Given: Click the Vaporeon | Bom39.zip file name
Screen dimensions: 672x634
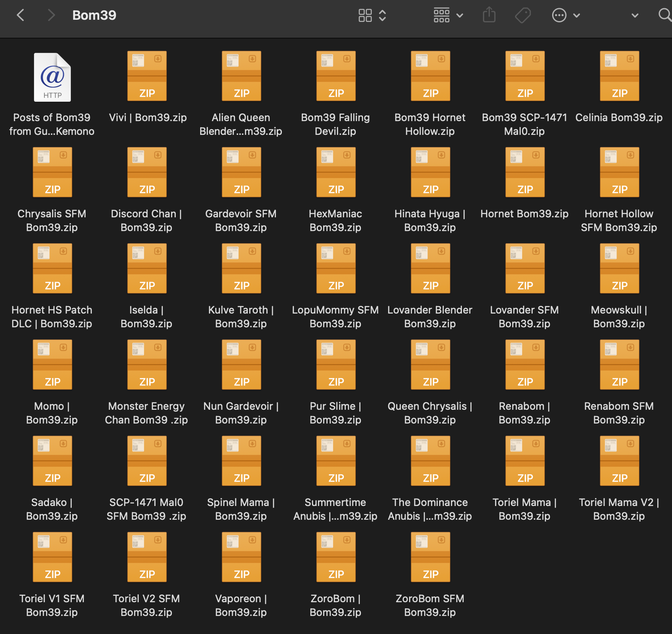Looking at the screenshot, I should pyautogui.click(x=241, y=606).
